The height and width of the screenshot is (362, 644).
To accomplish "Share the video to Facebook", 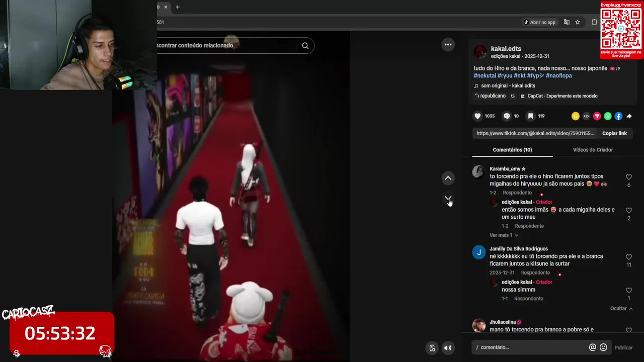I will [618, 116].
